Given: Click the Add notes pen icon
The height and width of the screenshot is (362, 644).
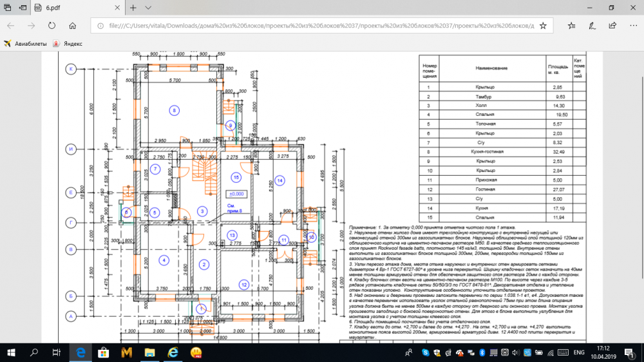Looking at the screenshot, I should click(x=591, y=26).
